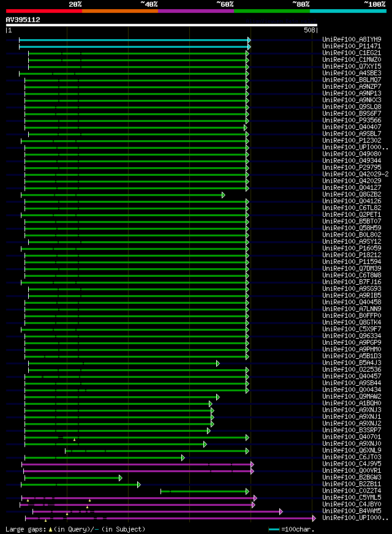Select the UniRef100_P16059 label
This screenshot has width=392, height=534.
pyautogui.click(x=352, y=248)
